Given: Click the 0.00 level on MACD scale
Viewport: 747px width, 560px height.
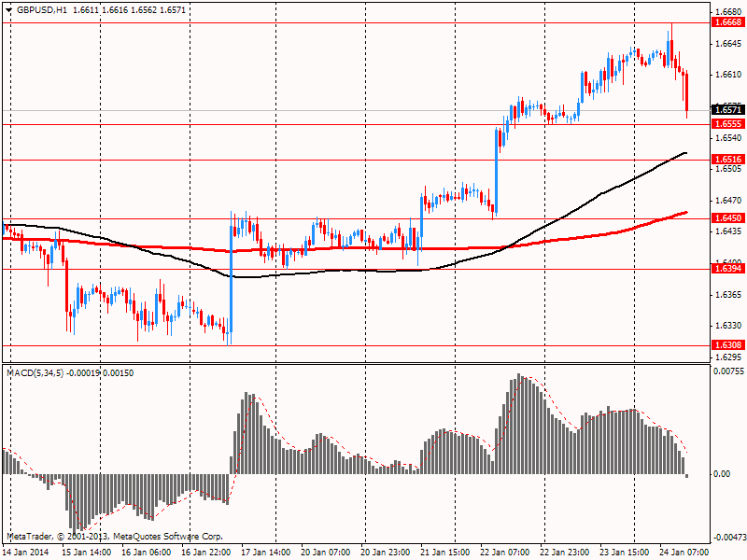Looking at the screenshot, I should tap(722, 474).
